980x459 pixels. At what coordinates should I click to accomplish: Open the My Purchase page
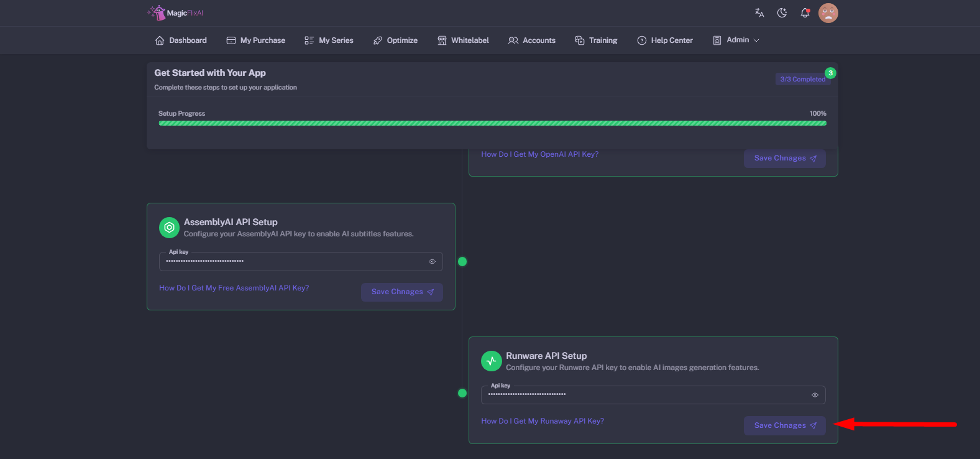point(256,40)
